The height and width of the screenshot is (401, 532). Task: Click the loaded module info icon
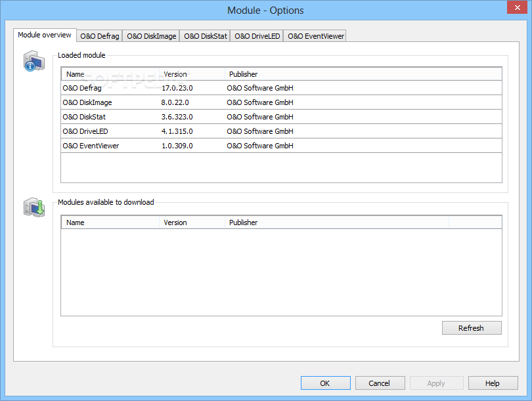34,61
